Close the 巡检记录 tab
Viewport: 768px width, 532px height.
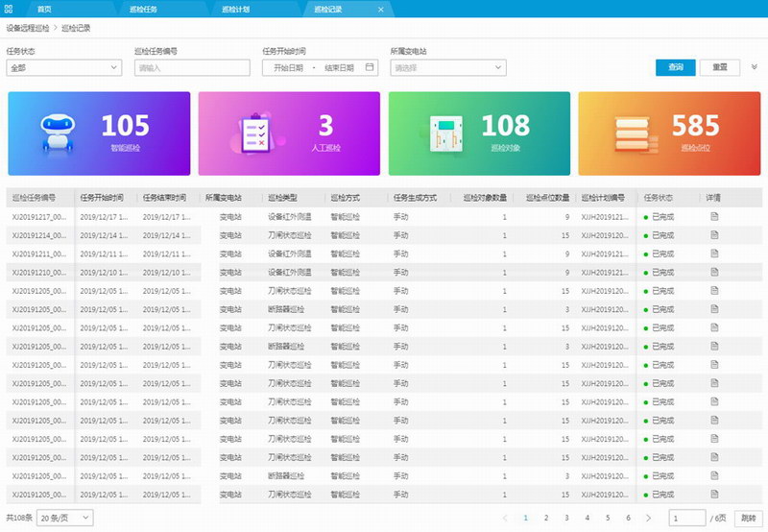pyautogui.click(x=381, y=9)
